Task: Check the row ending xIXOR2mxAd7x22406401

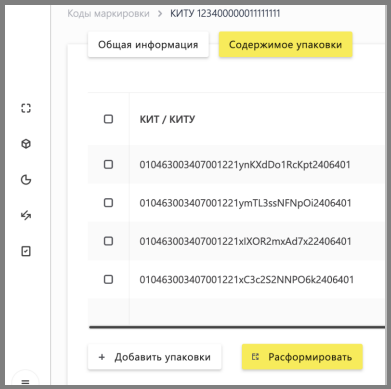Action: pyautogui.click(x=108, y=241)
